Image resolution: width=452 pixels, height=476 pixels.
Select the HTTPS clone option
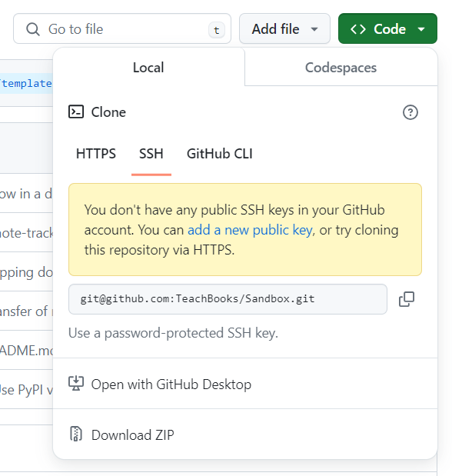click(x=96, y=154)
